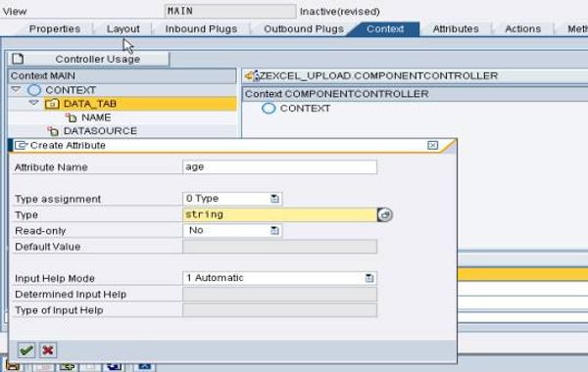The image size is (588, 372).
Task: Click the Controller Usage page icon
Action: click(x=18, y=59)
